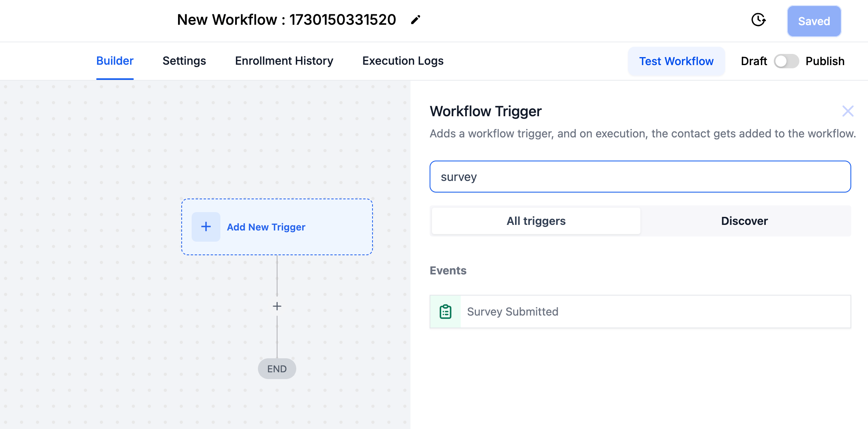Screen dimensions: 868x429
Task: Click the green Survey Submitted clipboard icon
Action: tap(445, 312)
